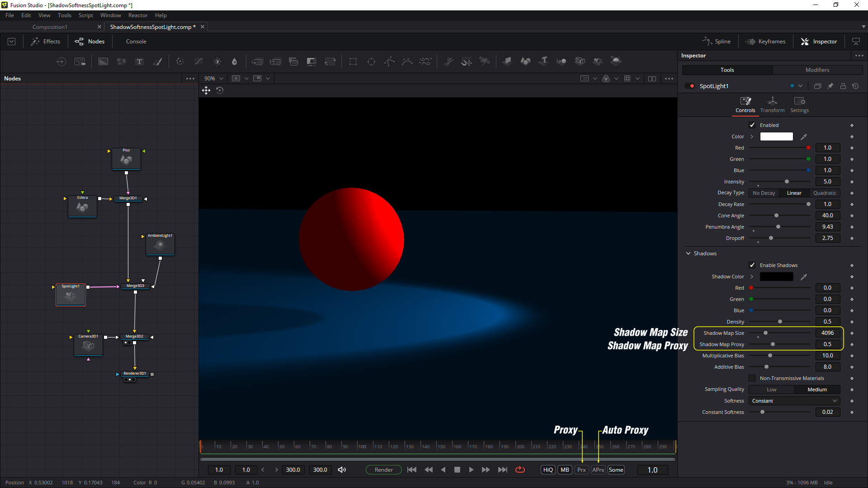868x488 pixels.
Task: Select Quadratic decay type
Action: click(824, 193)
